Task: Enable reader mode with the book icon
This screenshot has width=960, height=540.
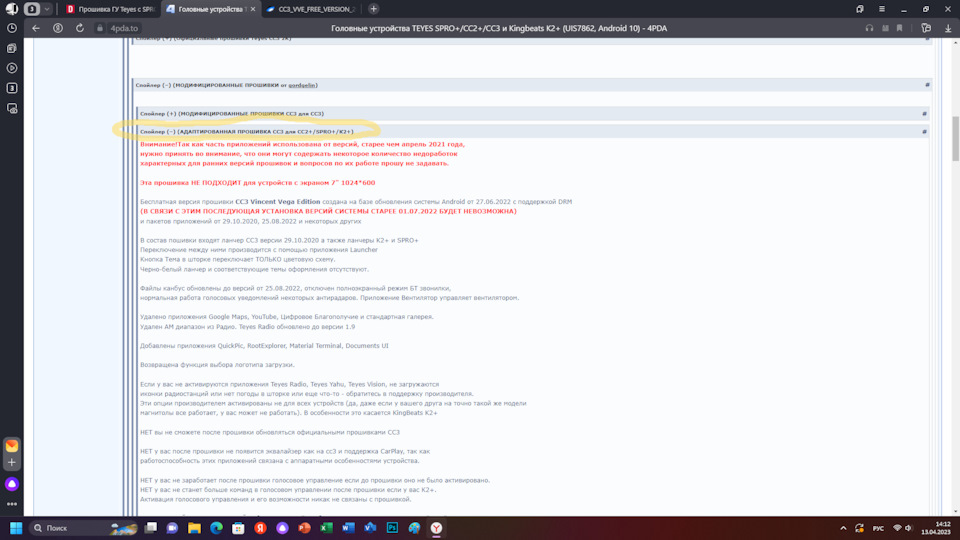Action: pos(885,28)
